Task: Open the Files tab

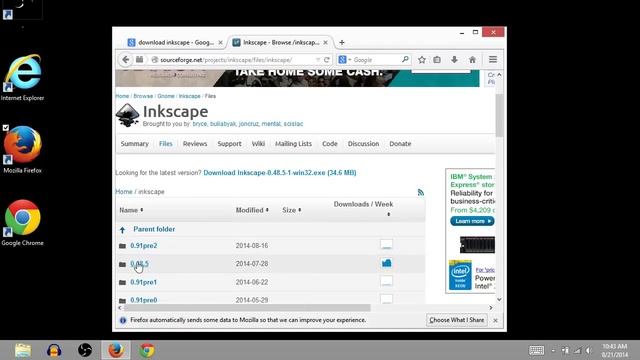Action: (165, 144)
